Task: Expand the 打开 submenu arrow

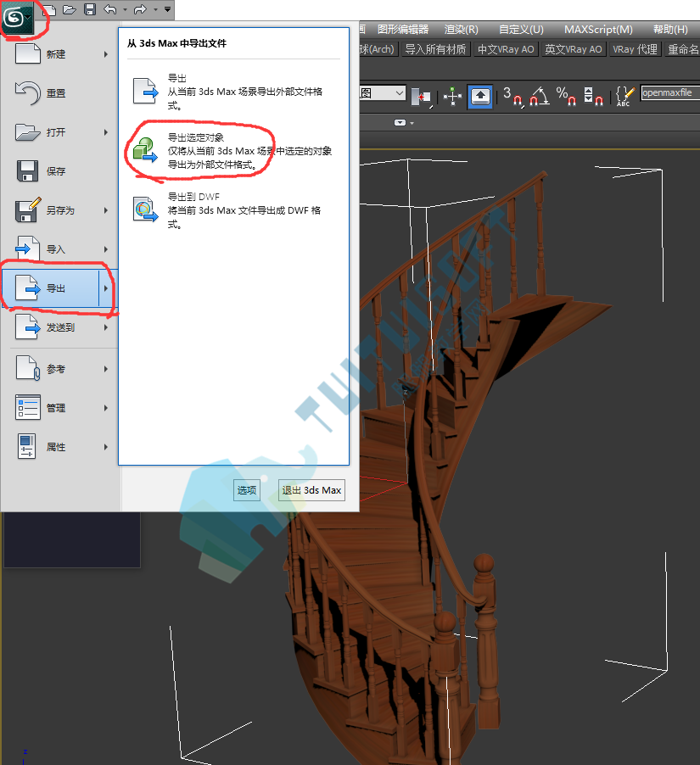Action: 106,132
